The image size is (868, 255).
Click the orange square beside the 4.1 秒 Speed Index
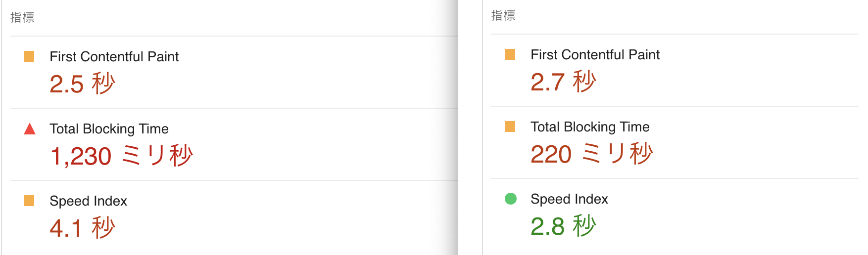[x=29, y=201]
